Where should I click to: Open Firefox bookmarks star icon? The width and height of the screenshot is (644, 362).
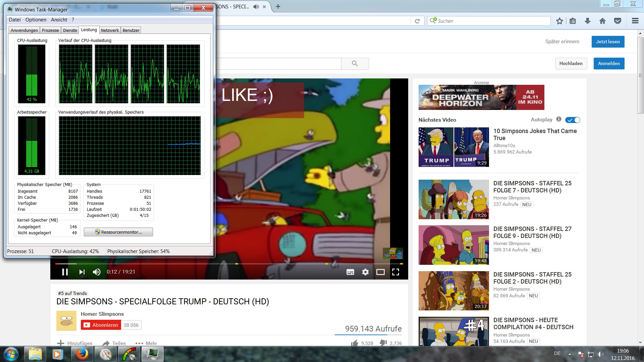tap(559, 21)
